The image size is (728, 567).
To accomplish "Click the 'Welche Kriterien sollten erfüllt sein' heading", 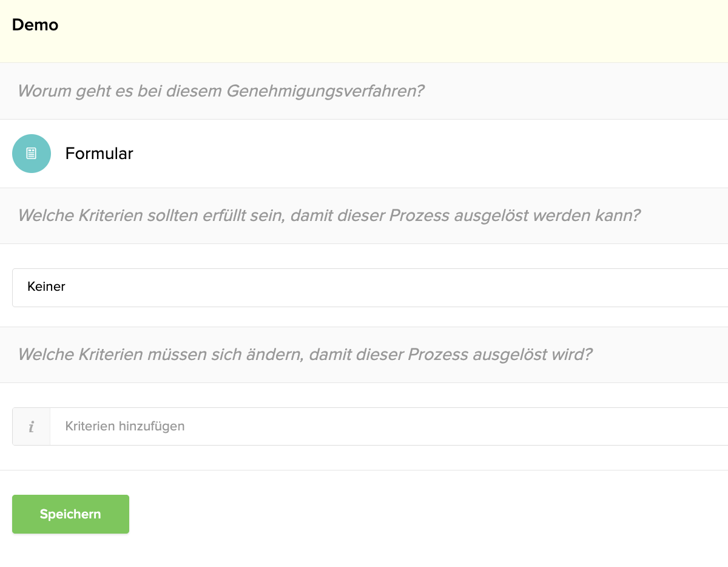I will coord(329,216).
